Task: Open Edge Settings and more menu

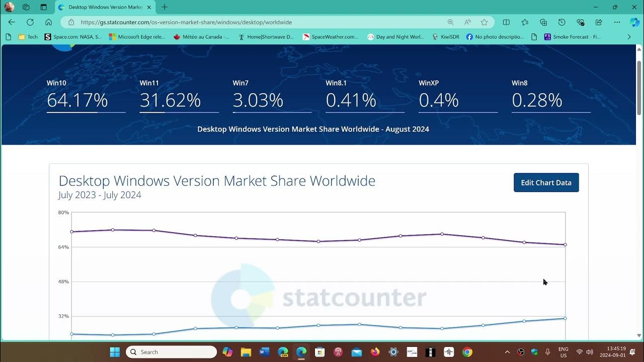Action: click(x=617, y=22)
